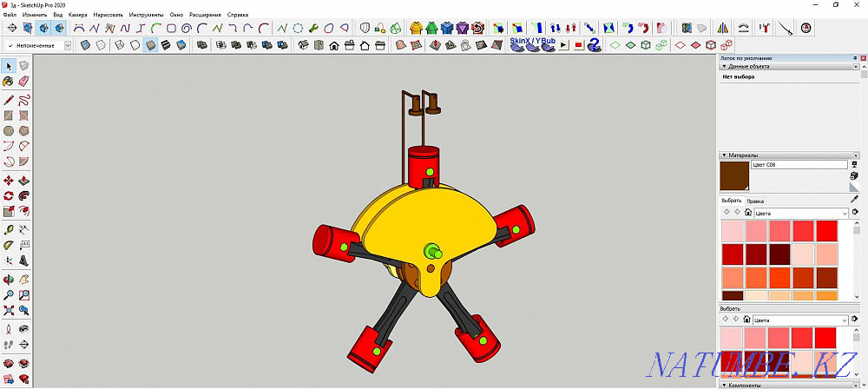Screen dimensions: 868x389
Task: Click the SkinX / YBub skin icon
Action: click(x=517, y=45)
